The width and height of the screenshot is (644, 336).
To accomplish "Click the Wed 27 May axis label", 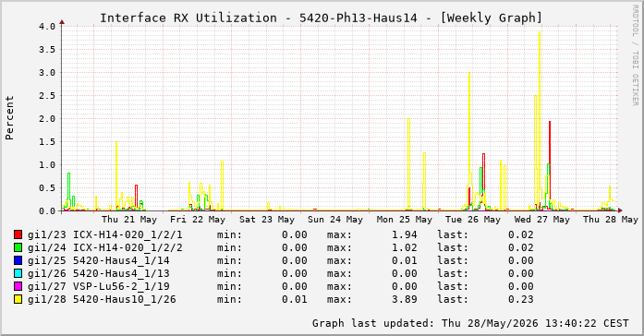I will [x=542, y=220].
